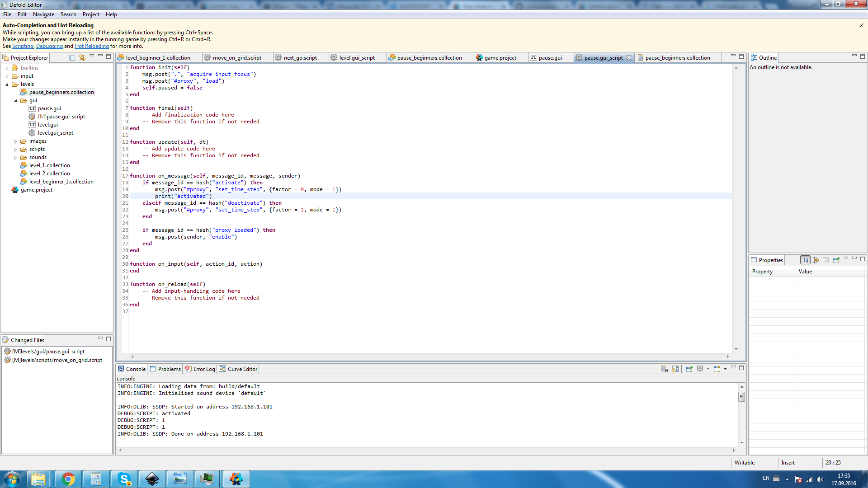868x488 pixels.
Task: Toggle Show Categories in Properties panel
Action: click(806, 260)
